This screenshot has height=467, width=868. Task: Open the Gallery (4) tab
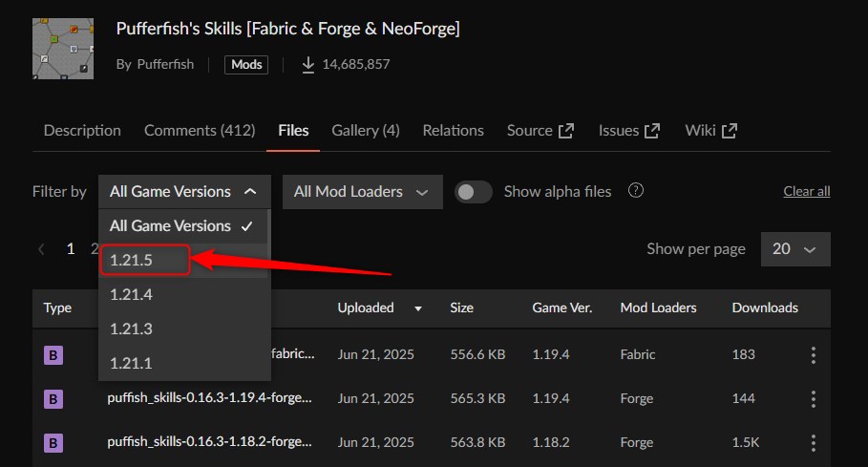[366, 131]
